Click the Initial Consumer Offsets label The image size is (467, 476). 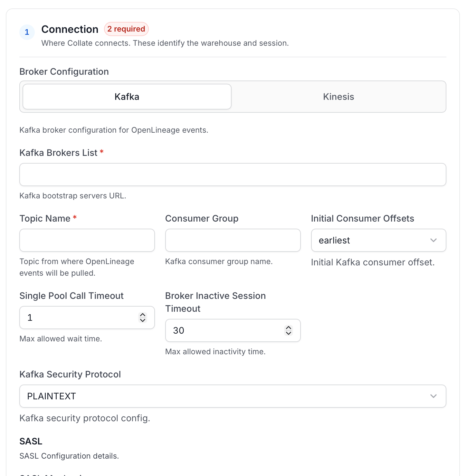(363, 218)
